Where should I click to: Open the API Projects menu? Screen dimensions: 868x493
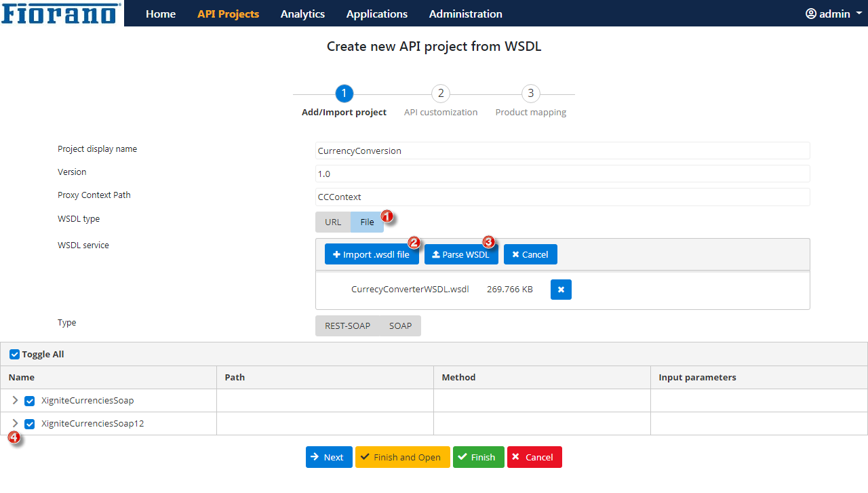click(x=228, y=14)
